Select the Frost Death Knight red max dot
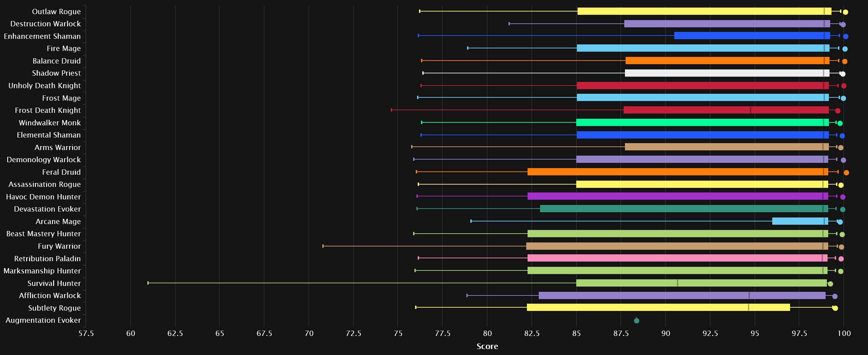The image size is (868, 355). 838,111
